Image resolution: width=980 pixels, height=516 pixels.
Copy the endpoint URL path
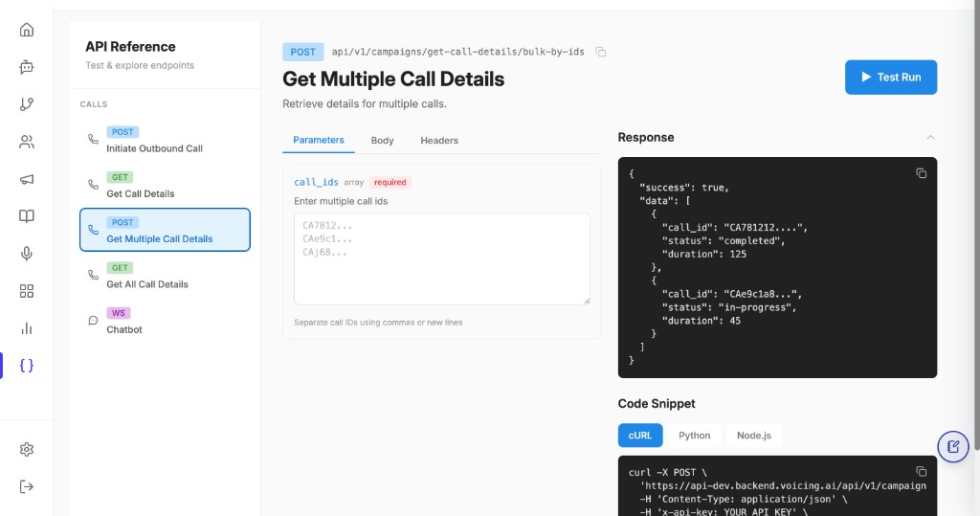click(601, 52)
